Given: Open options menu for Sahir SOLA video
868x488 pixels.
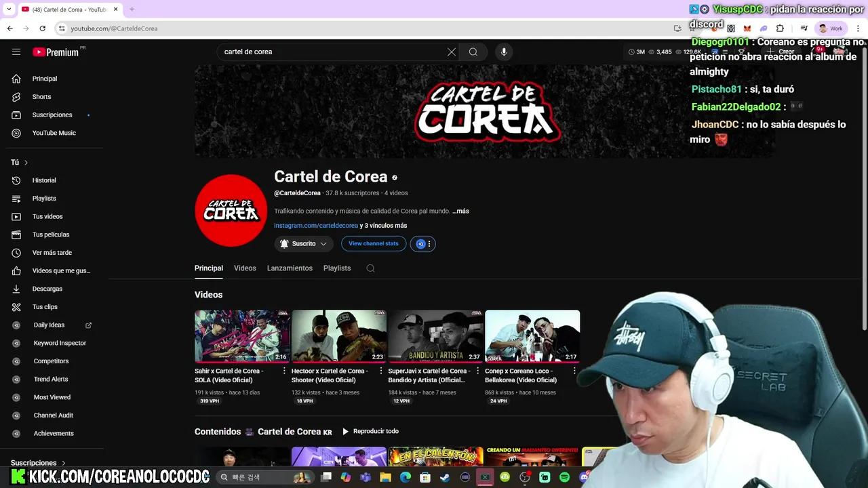Looking at the screenshot, I should pos(284,371).
